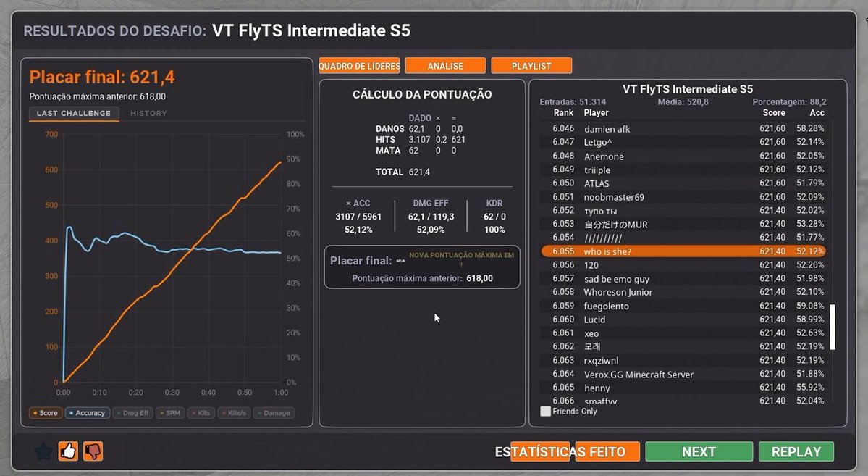
Task: Select leaderboard player 'xeo'
Action: [x=683, y=333]
